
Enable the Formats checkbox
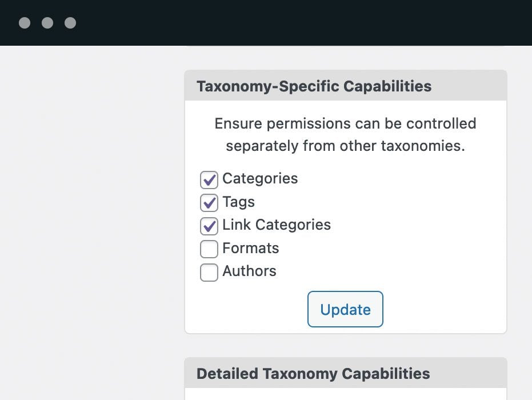click(209, 249)
